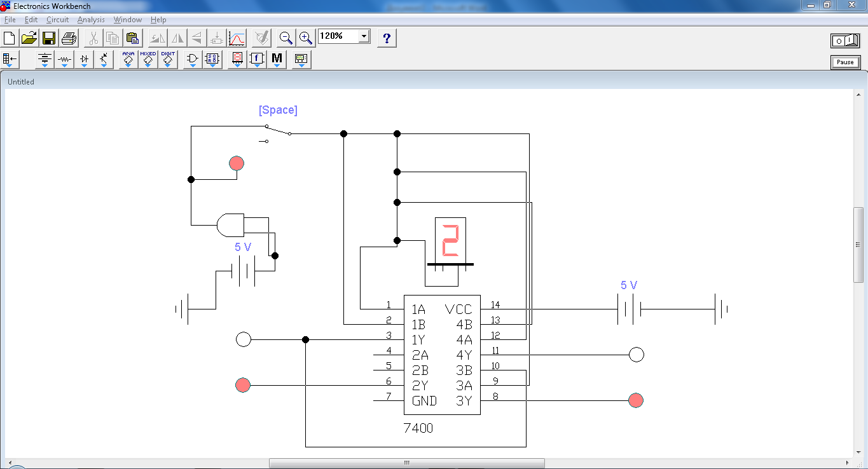Open Help with the question mark icon

click(387, 38)
